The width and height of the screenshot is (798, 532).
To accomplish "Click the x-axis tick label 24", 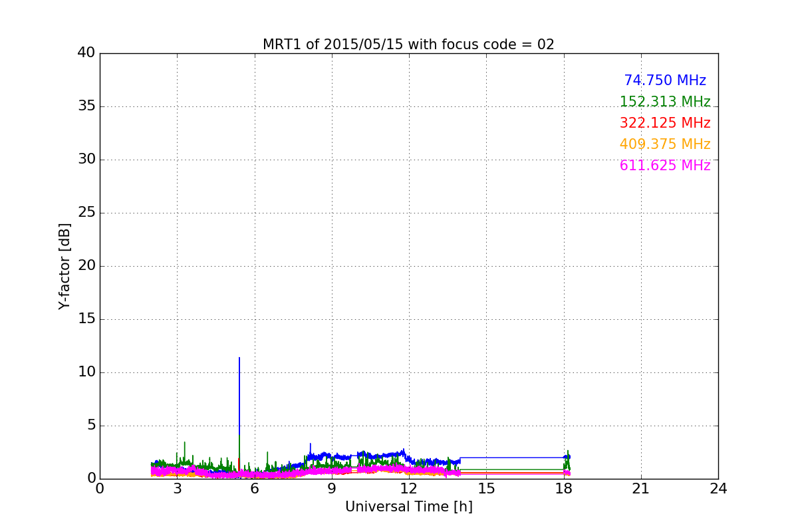I will pyautogui.click(x=718, y=489).
